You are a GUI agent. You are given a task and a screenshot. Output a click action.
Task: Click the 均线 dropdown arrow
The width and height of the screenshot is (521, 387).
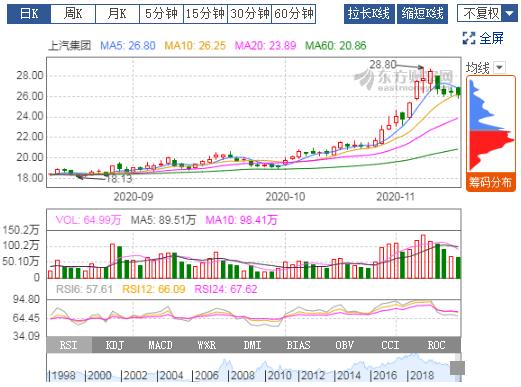(499, 67)
